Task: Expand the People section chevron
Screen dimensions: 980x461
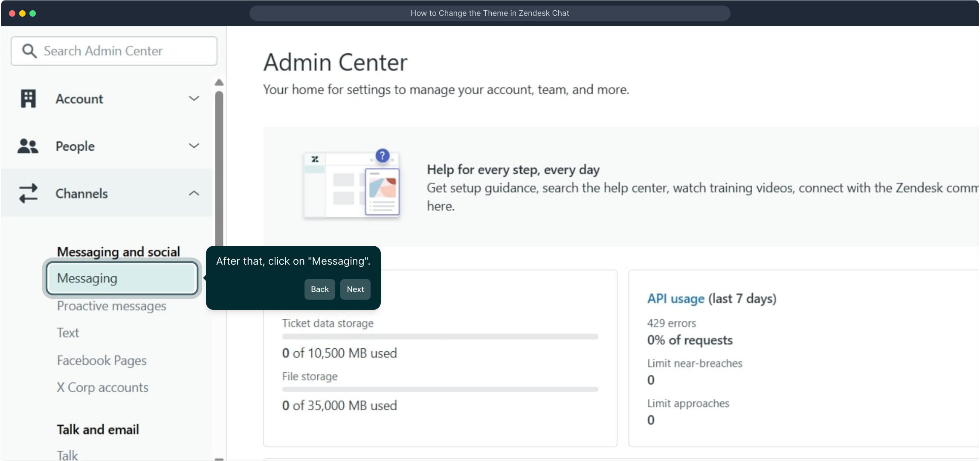Action: pos(194,146)
